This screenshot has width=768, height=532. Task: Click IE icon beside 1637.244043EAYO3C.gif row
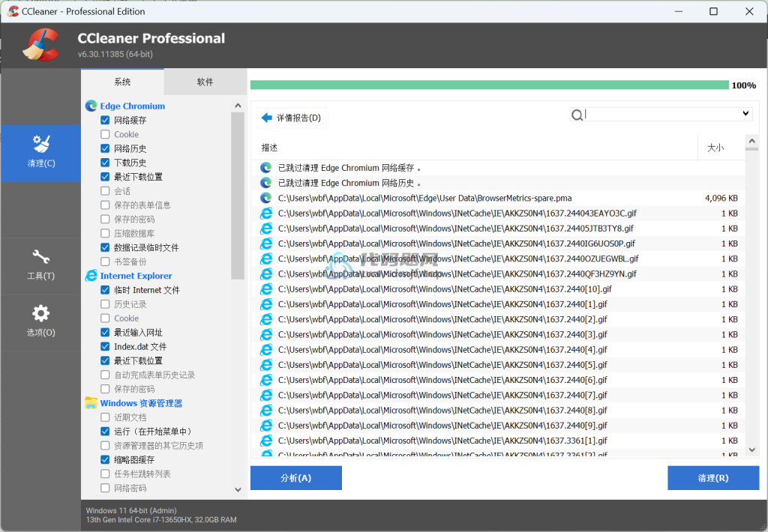[266, 214]
